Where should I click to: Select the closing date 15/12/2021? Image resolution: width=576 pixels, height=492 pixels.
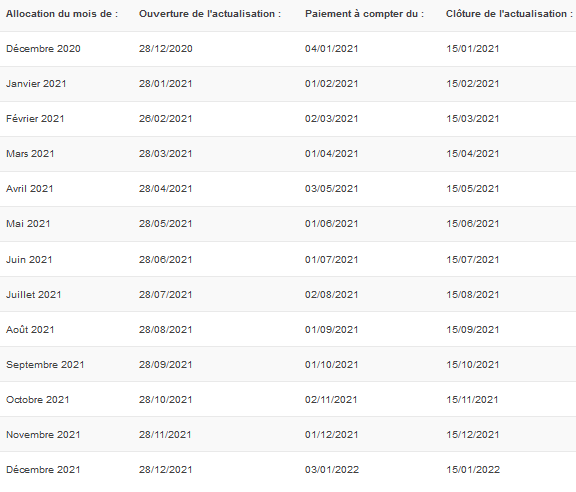coord(473,435)
